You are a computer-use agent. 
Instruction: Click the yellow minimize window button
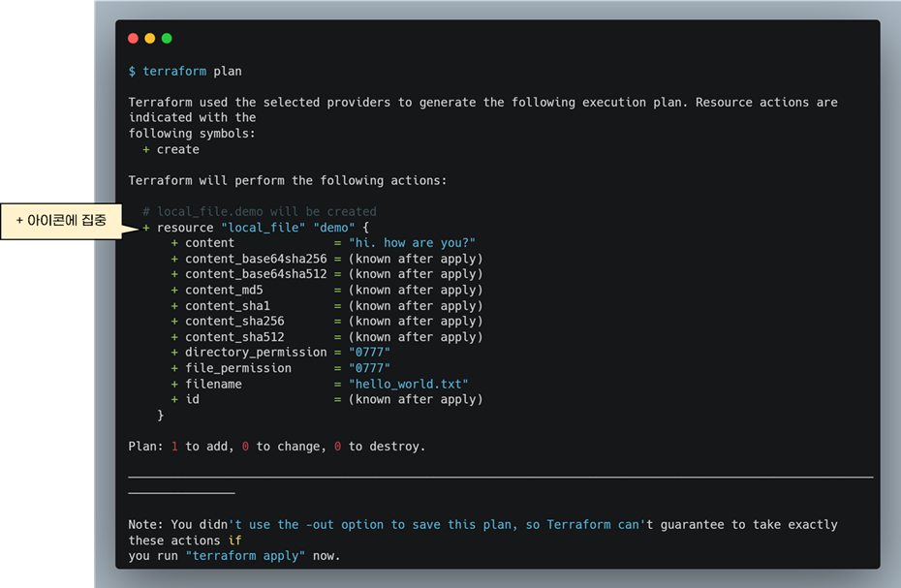(150, 39)
